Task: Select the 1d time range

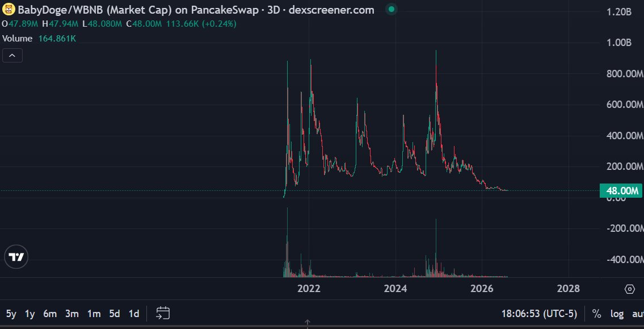Action: point(133,314)
